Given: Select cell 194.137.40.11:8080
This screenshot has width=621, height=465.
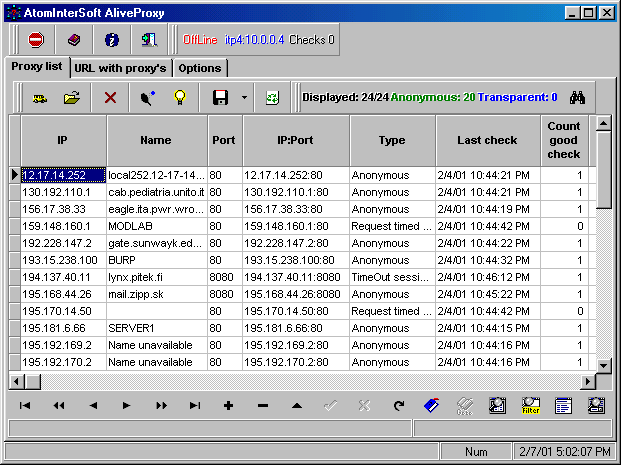Looking at the screenshot, I should [x=296, y=277].
